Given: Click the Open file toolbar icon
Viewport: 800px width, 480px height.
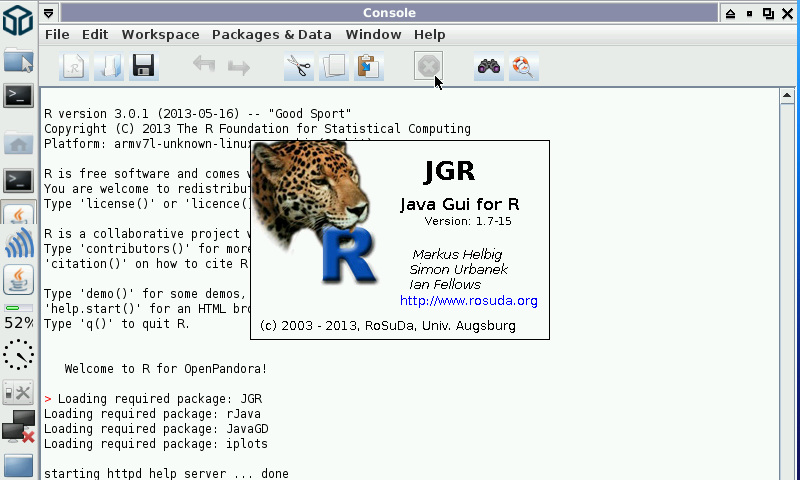Looking at the screenshot, I should coord(109,66).
